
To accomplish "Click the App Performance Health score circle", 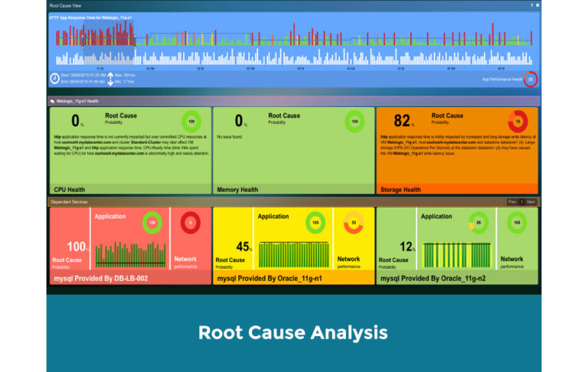I will [530, 79].
